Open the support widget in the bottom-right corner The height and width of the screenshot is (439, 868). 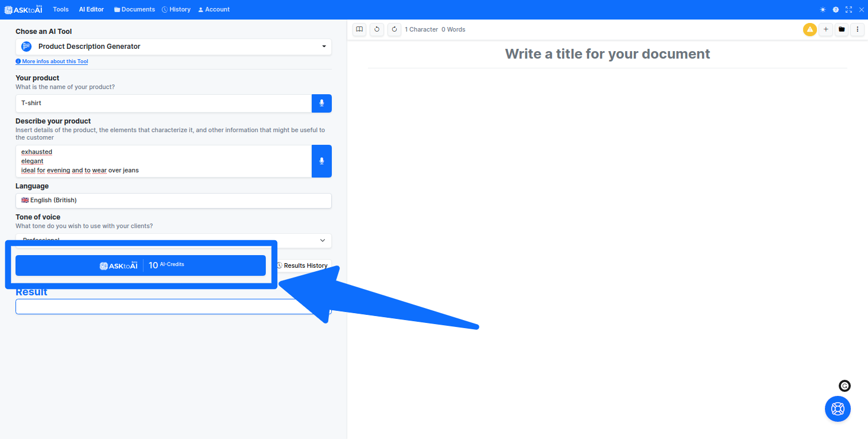click(x=838, y=409)
